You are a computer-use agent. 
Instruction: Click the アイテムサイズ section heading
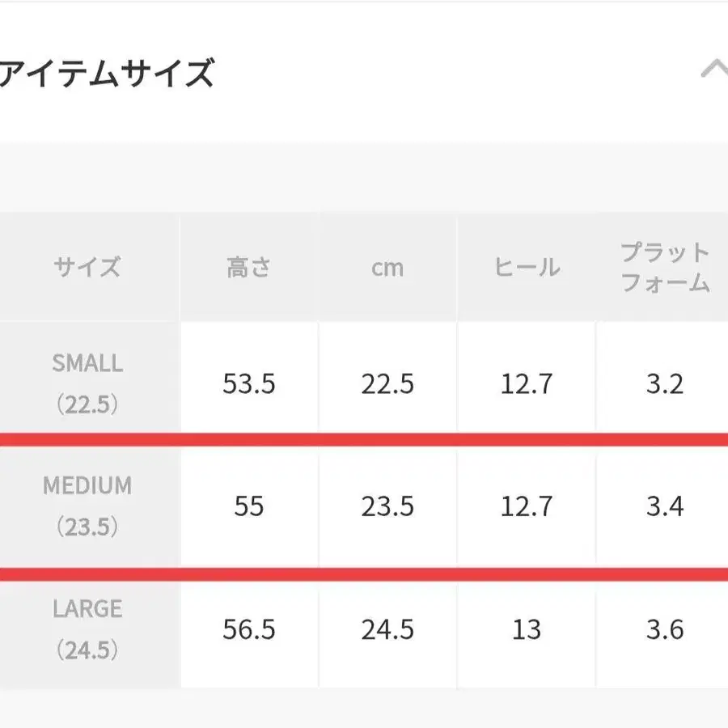[x=107, y=74]
